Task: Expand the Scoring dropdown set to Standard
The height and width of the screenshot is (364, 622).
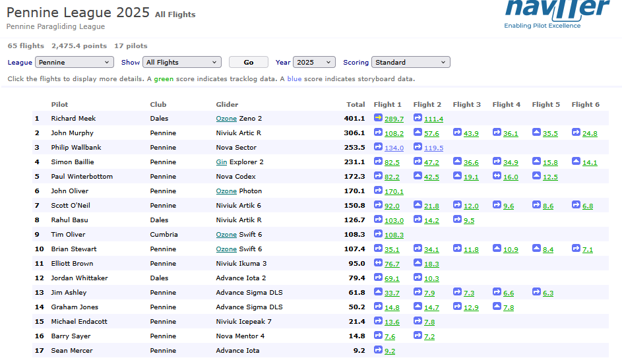Action: [x=410, y=62]
